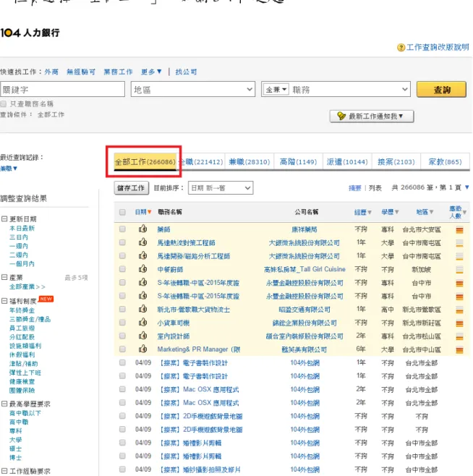Switch to the 兼職 (28310) tab
The image size is (473, 476).
[x=250, y=162]
